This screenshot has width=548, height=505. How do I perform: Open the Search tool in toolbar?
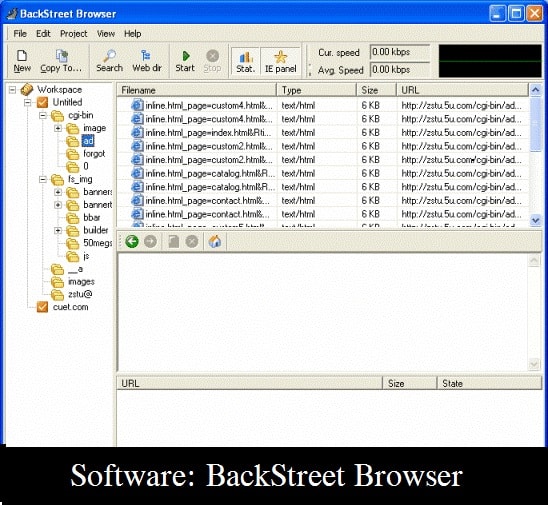coord(109,61)
